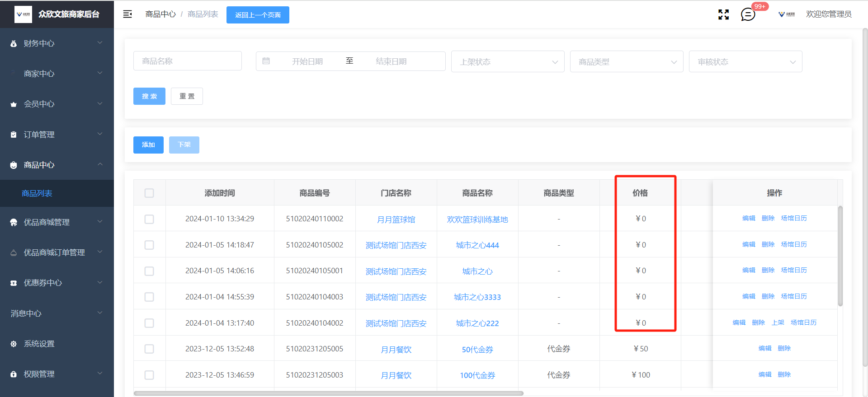The width and height of the screenshot is (868, 397).
Task: Click the 优惠券中心 ticket icon
Action: click(14, 283)
